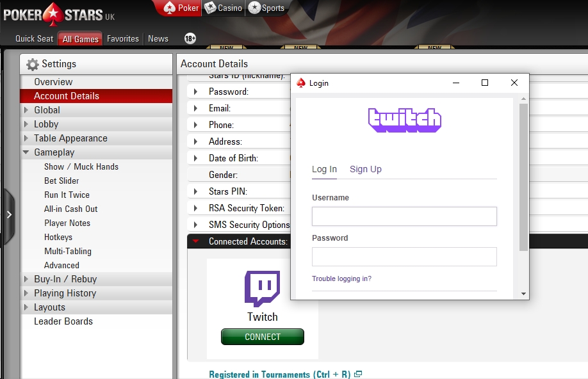The height and width of the screenshot is (379, 588).
Task: Open the News tab
Action: coord(158,38)
